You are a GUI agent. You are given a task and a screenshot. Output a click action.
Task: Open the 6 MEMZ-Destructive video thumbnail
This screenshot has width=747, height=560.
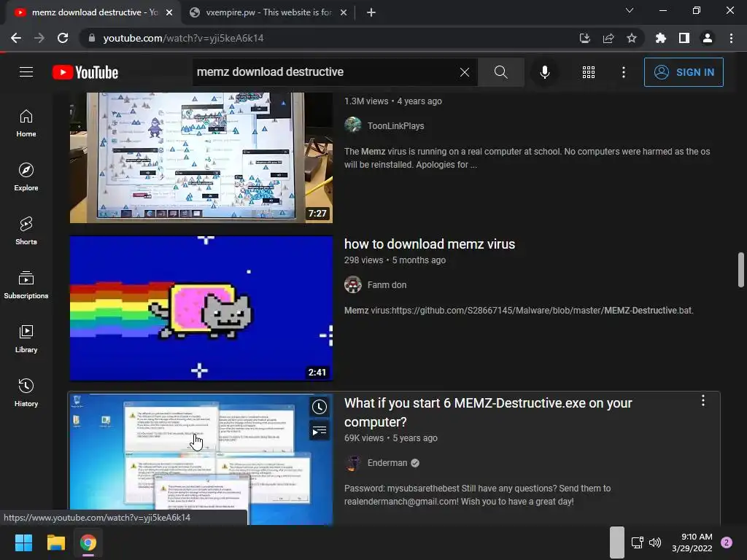[201, 459]
